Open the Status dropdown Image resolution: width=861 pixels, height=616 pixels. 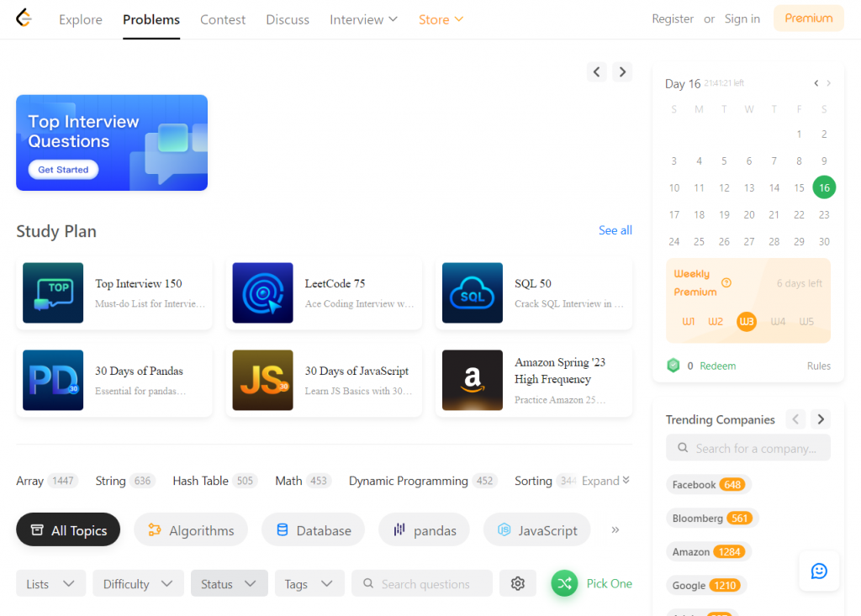[x=229, y=583]
